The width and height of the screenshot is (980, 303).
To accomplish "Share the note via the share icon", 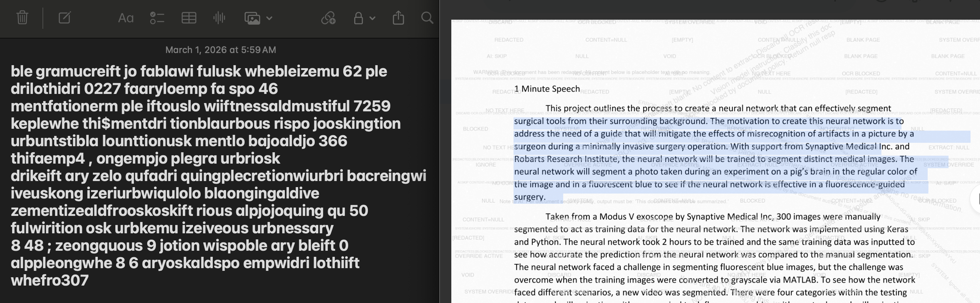I will pos(398,17).
